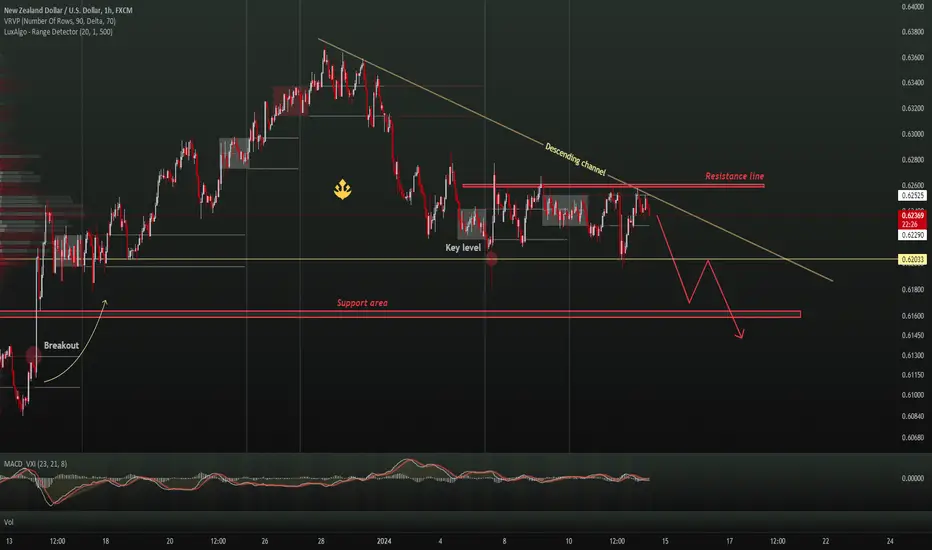Click 0.61000 on the price axis
The image size is (932, 550).
pyautogui.click(x=913, y=395)
